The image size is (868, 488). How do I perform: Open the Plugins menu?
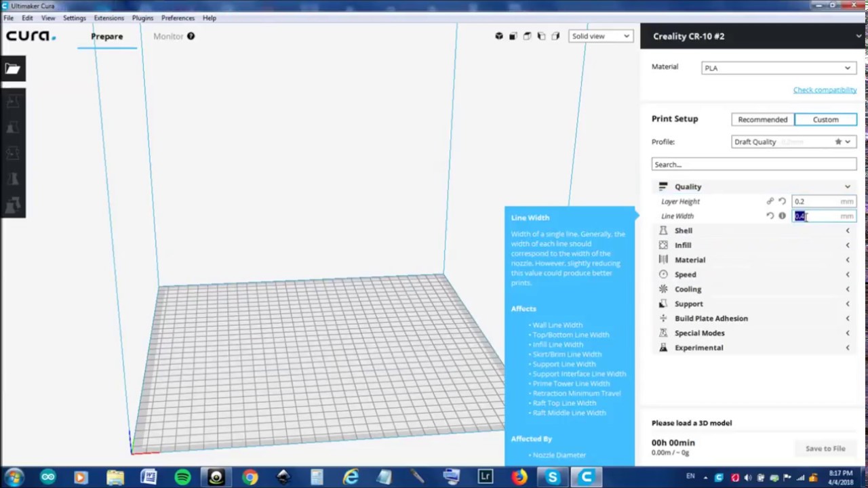[142, 18]
